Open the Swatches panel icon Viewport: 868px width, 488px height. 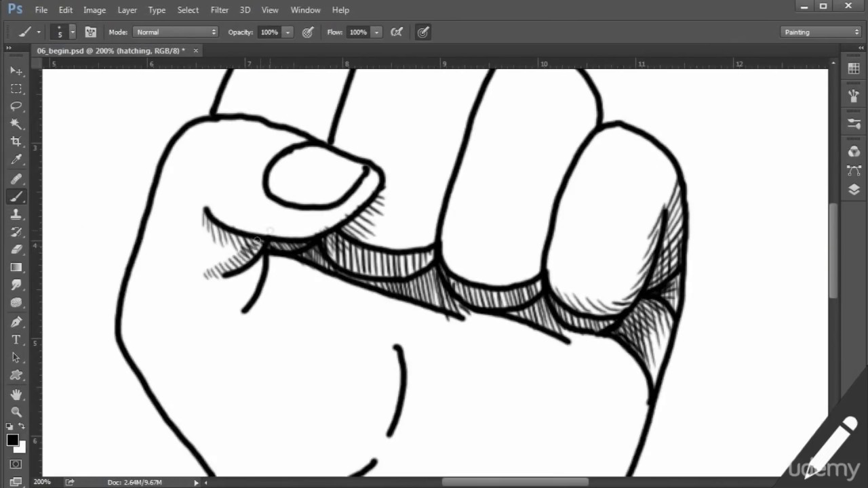pyautogui.click(x=854, y=69)
